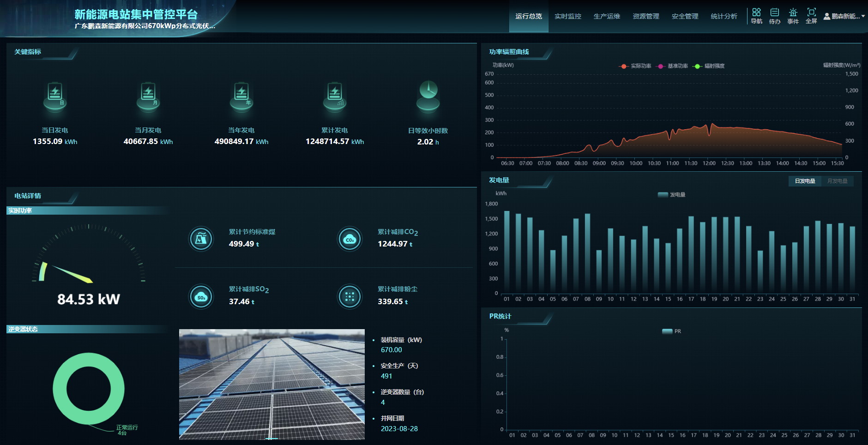Click the 40667.85 kWh monthly value
Screen dimensions: 868x445
148,141
